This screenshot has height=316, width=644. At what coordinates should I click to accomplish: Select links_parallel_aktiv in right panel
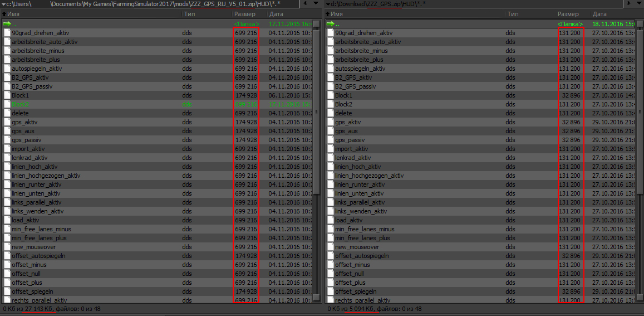(x=360, y=202)
